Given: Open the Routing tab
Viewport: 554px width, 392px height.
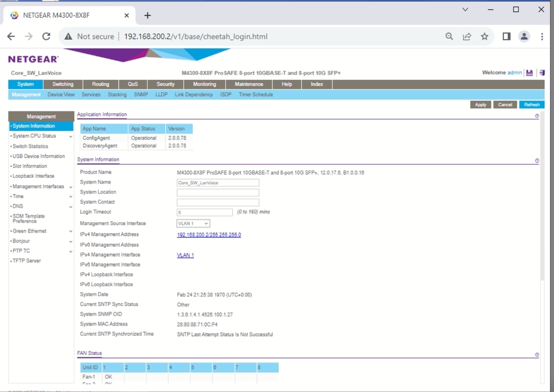Looking at the screenshot, I should pos(100,84).
